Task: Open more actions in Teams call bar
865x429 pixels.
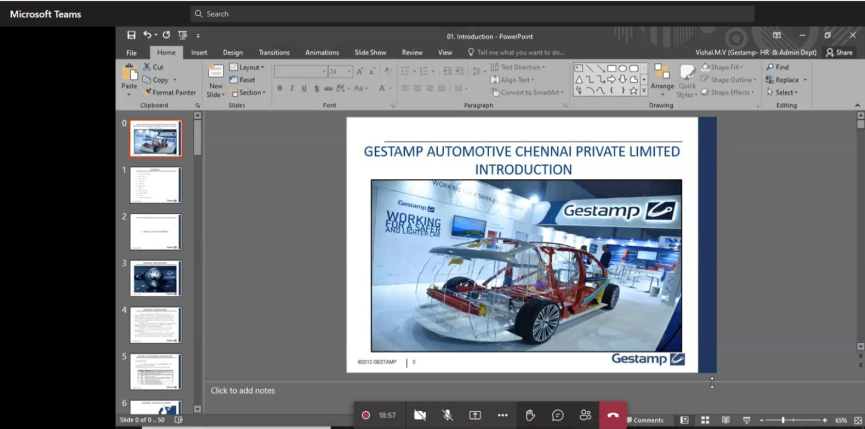Action: click(x=502, y=415)
